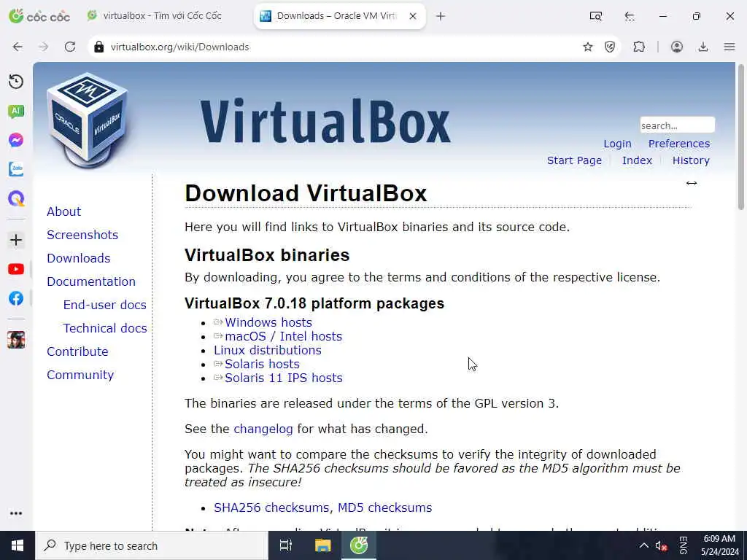This screenshot has width=747, height=560.
Task: Open End-user docs in left menu
Action: point(105,305)
